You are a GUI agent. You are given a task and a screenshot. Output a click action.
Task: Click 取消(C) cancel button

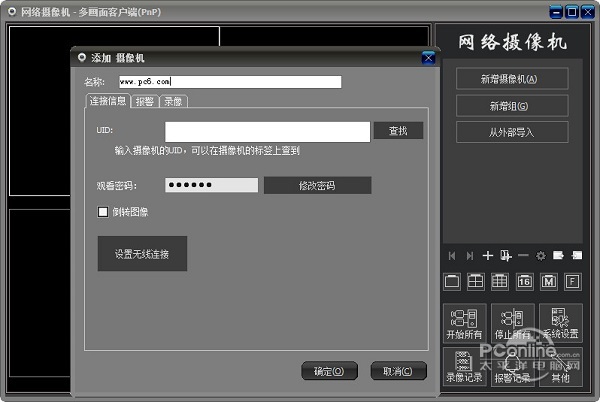coord(398,371)
